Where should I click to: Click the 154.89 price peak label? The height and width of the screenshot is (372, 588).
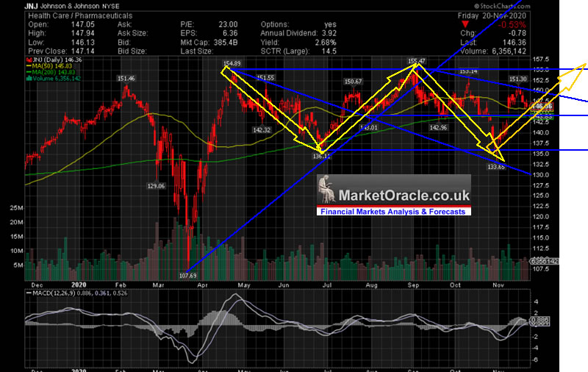pos(232,63)
